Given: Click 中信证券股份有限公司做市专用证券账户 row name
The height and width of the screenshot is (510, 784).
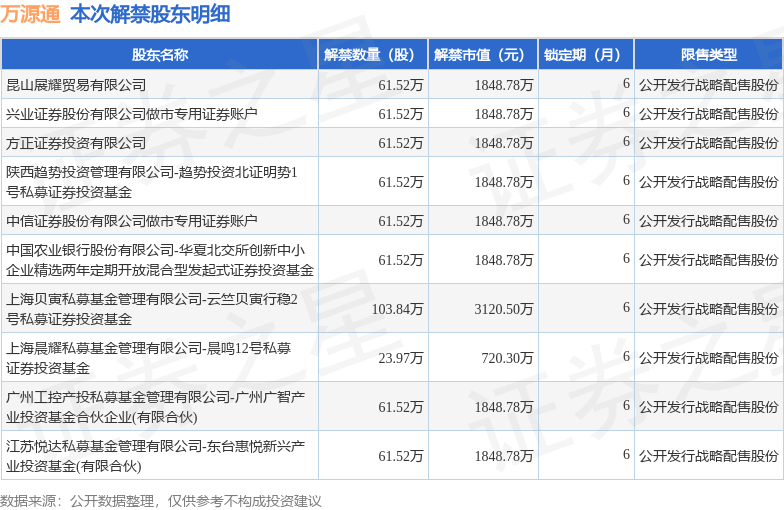Looking at the screenshot, I should point(132,221).
